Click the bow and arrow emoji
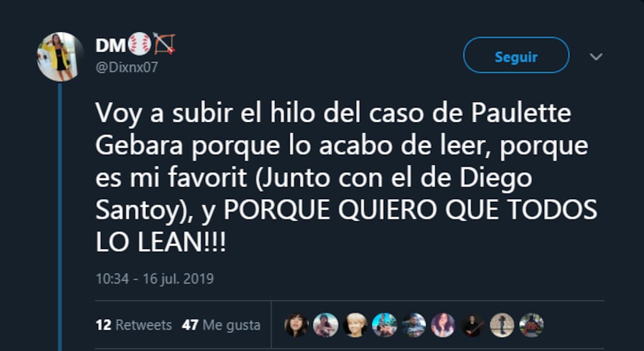The height and width of the screenshot is (351, 644). coord(165,43)
